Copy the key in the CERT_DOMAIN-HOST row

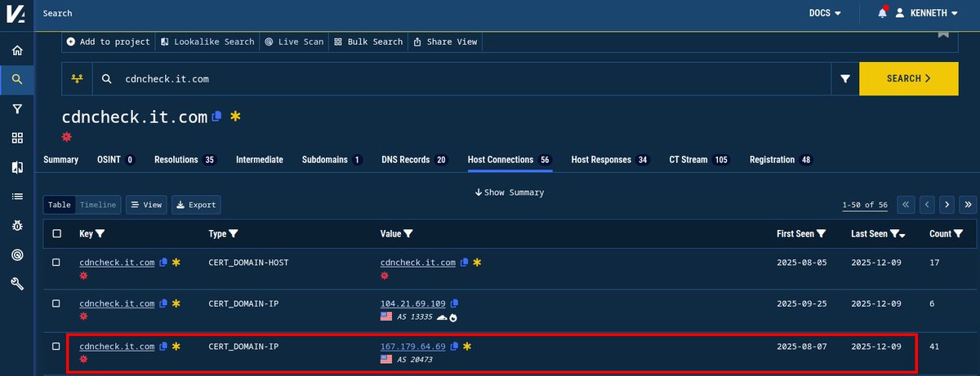coord(163,262)
